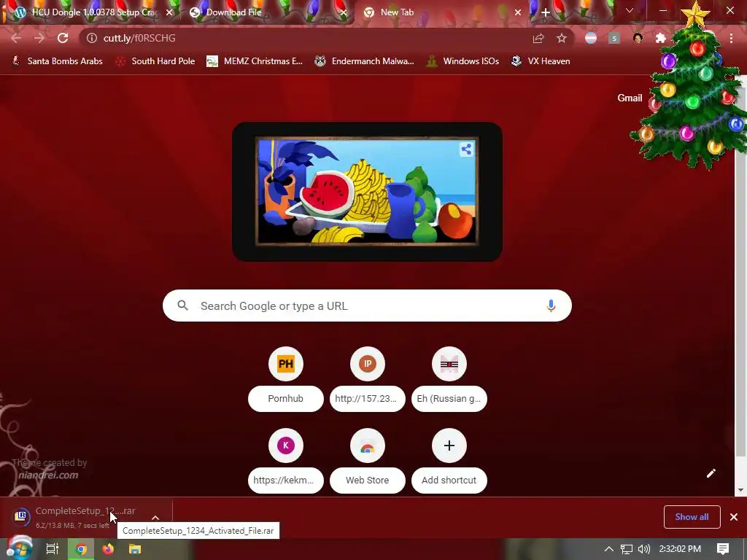The image size is (747, 560).
Task: Open the Web Store shortcut
Action: (368, 461)
